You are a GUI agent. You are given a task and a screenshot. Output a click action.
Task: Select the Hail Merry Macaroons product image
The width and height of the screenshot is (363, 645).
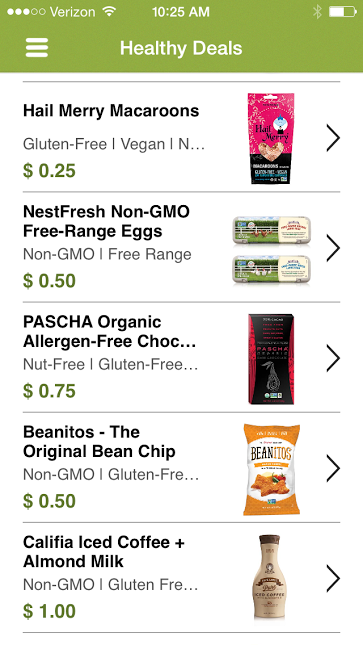click(x=271, y=138)
